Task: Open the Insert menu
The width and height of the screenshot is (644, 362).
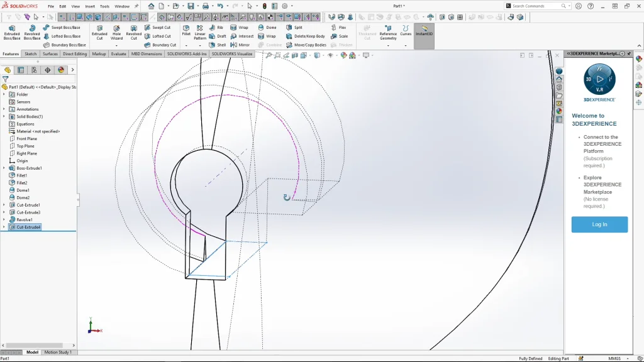Action: [x=90, y=6]
